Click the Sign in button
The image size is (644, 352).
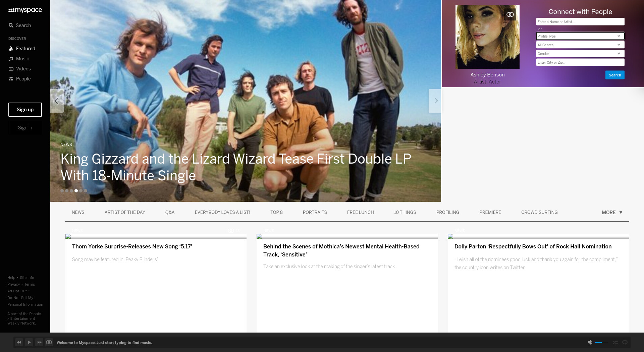[x=25, y=128]
